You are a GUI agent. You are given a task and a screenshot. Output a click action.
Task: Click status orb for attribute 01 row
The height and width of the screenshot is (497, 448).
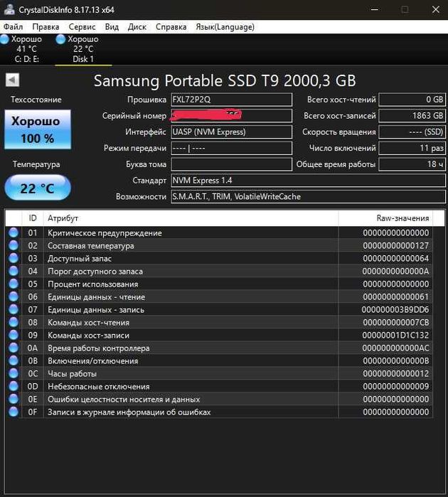click(x=14, y=233)
